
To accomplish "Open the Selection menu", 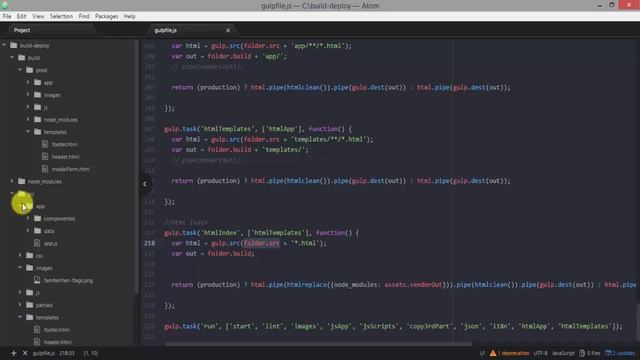I will coord(61,16).
